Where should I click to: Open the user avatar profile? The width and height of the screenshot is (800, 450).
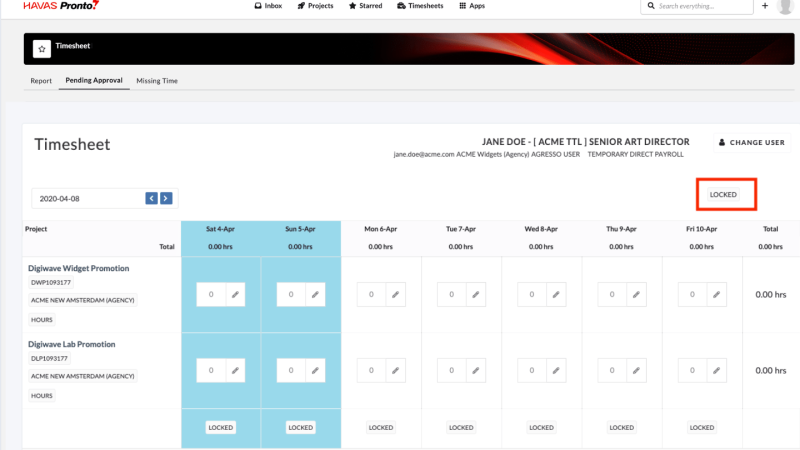tap(785, 6)
